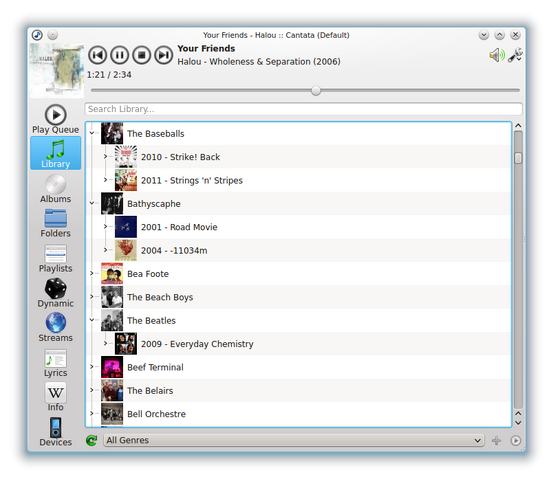Switch to the Library view
The height and width of the screenshot is (479, 553).
pyautogui.click(x=55, y=153)
